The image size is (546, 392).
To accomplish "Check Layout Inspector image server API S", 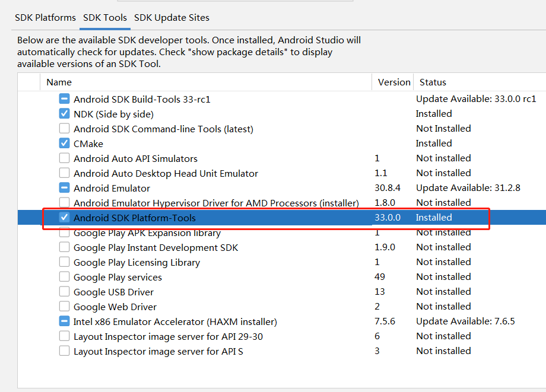I will click(64, 350).
